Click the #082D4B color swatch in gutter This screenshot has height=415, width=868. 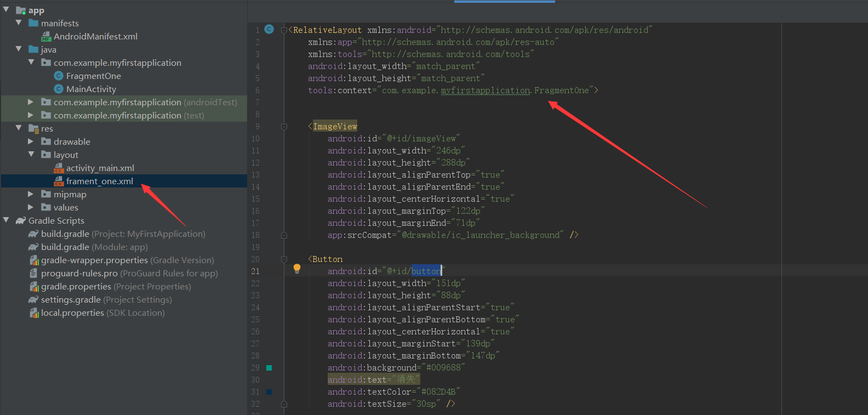tap(269, 392)
